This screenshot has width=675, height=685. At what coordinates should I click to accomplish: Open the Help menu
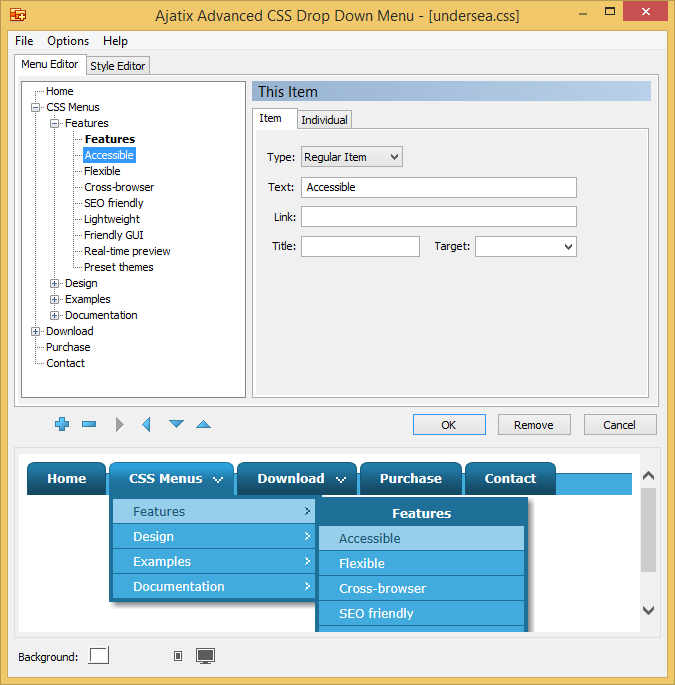pyautogui.click(x=115, y=41)
